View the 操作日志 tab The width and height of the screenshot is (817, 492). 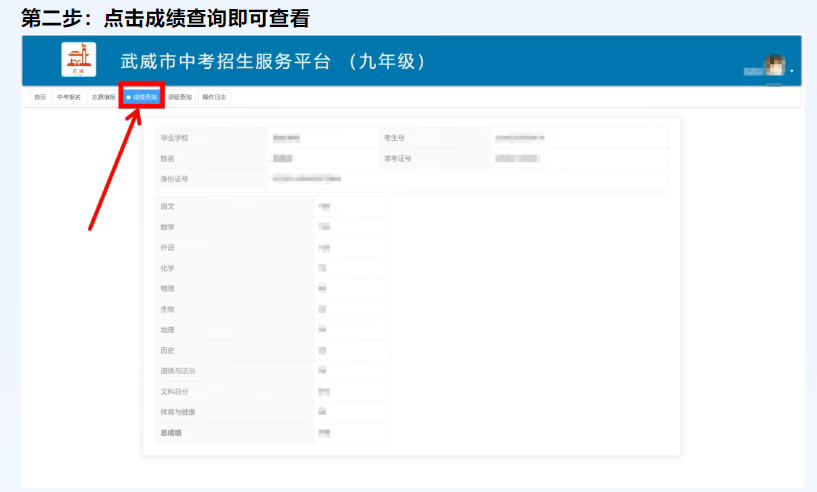214,97
